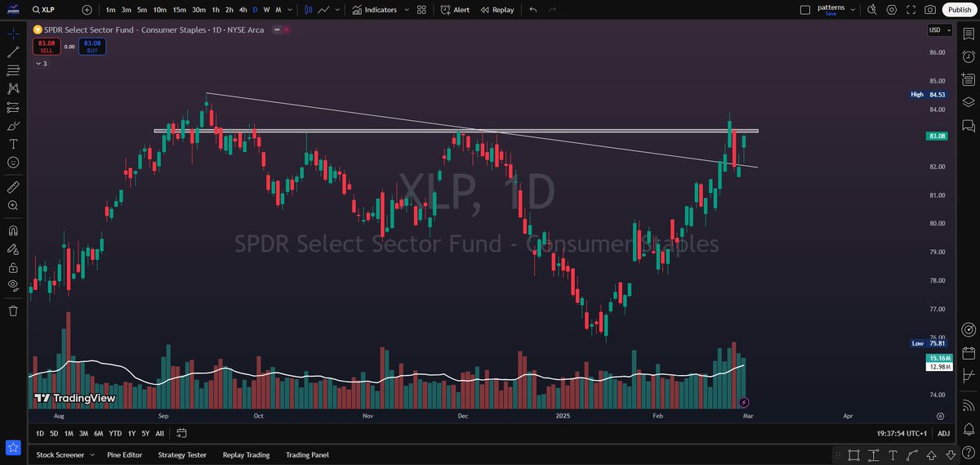Select the 1M date range
This screenshot has width=980, height=465.
(x=69, y=433)
